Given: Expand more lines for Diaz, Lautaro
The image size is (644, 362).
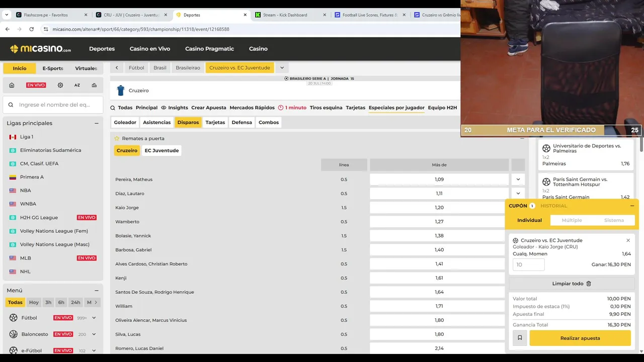Looking at the screenshot, I should [x=518, y=193].
